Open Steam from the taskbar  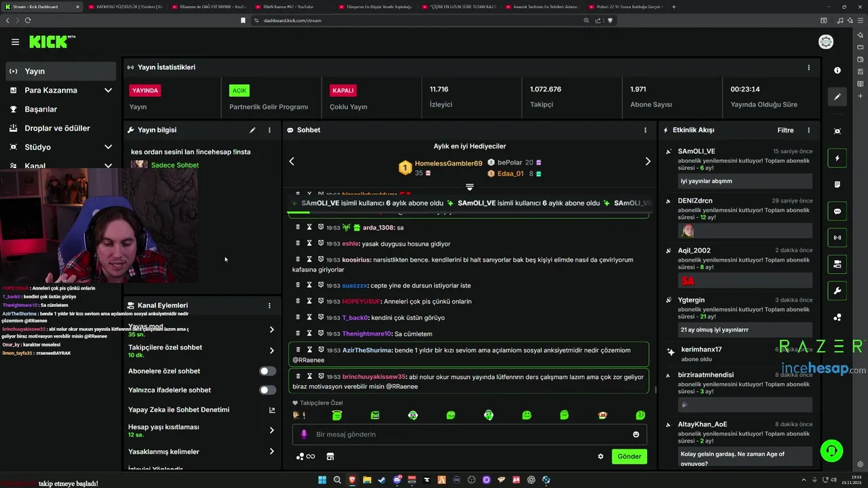(x=382, y=480)
